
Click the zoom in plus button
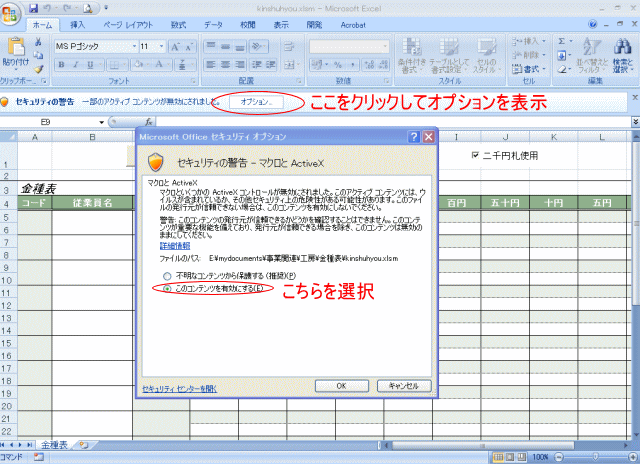coord(633,457)
